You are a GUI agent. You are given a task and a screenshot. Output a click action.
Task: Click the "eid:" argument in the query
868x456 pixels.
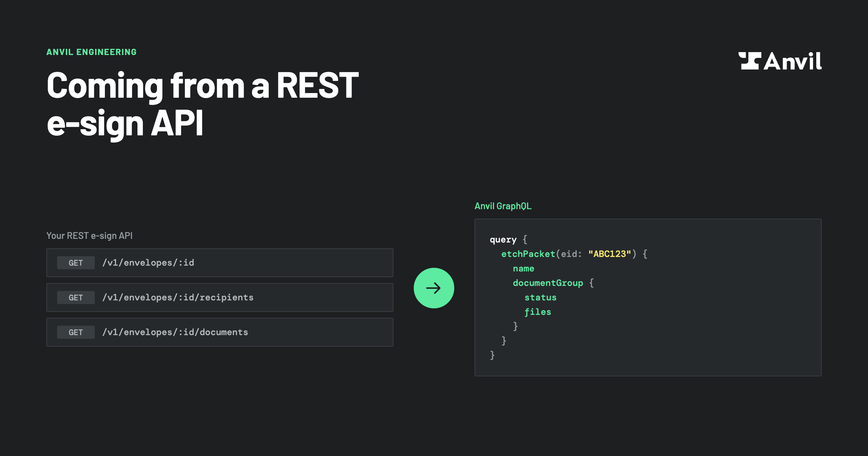tap(571, 254)
